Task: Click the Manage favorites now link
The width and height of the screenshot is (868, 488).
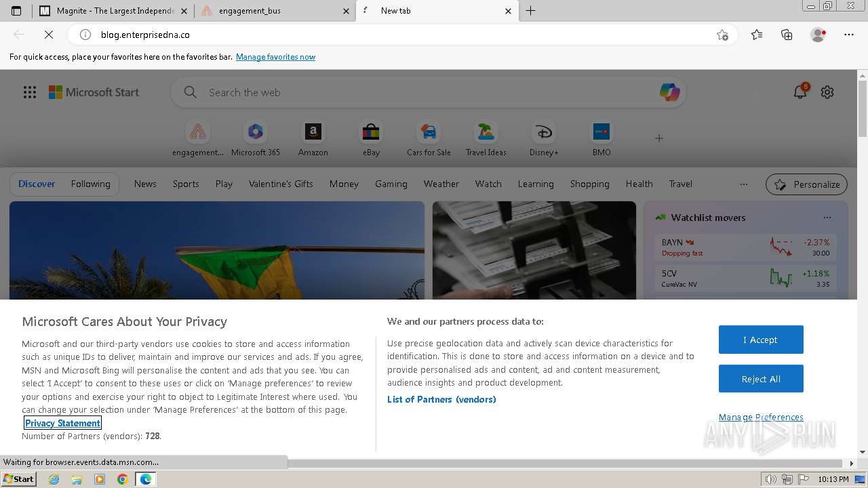Action: [275, 57]
